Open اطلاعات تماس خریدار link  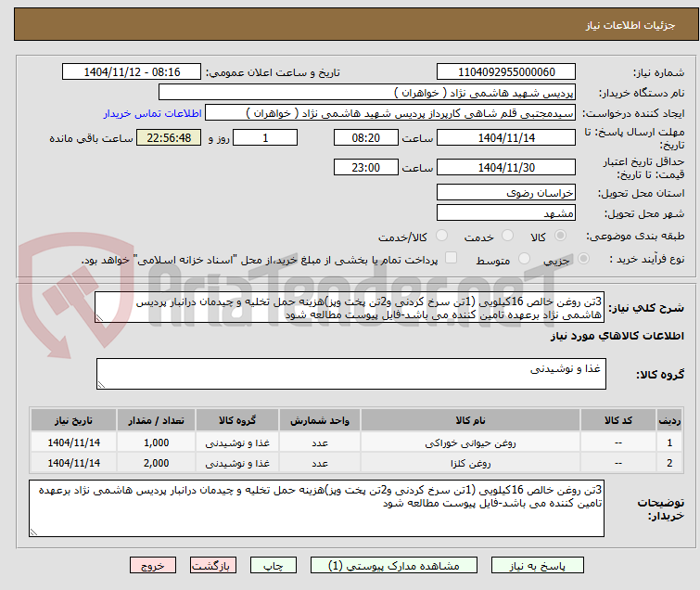click(153, 113)
